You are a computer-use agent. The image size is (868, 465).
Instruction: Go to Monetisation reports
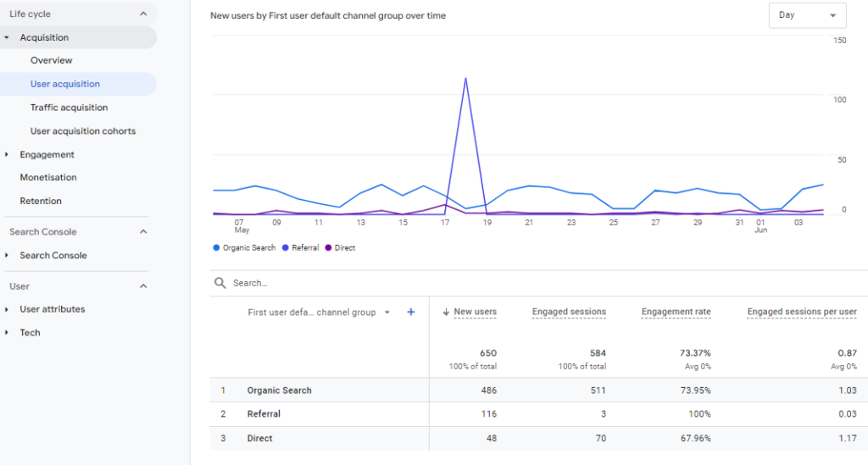48,178
